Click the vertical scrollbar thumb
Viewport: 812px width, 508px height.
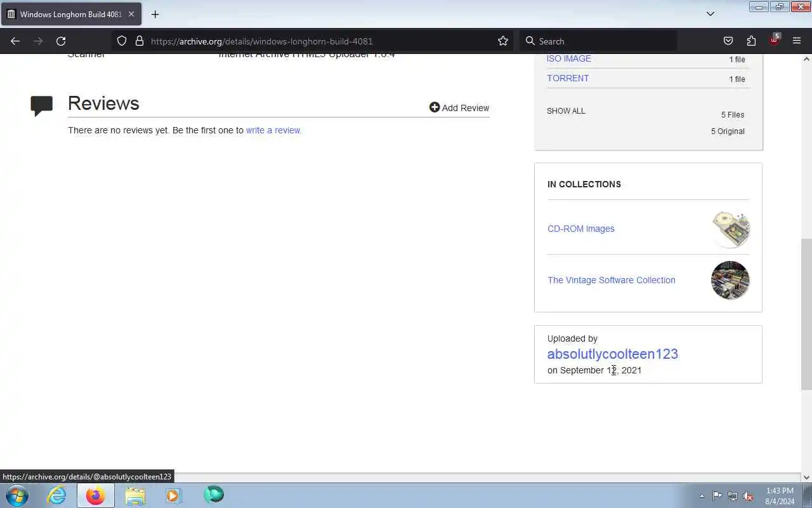click(x=806, y=314)
